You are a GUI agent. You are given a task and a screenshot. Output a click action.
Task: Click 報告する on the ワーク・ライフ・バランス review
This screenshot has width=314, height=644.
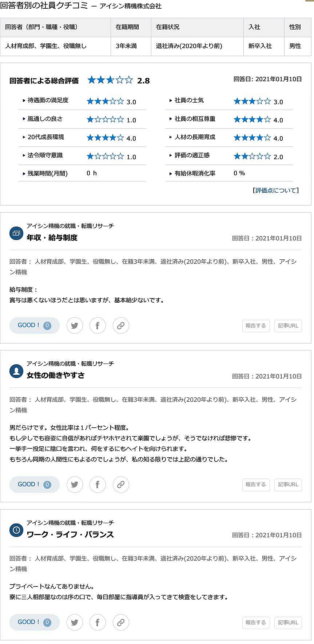(256, 623)
